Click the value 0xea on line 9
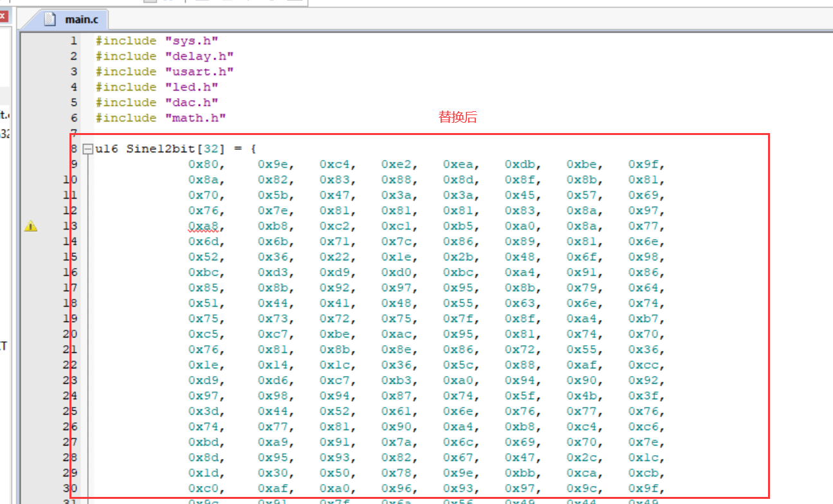The image size is (833, 504). click(459, 165)
